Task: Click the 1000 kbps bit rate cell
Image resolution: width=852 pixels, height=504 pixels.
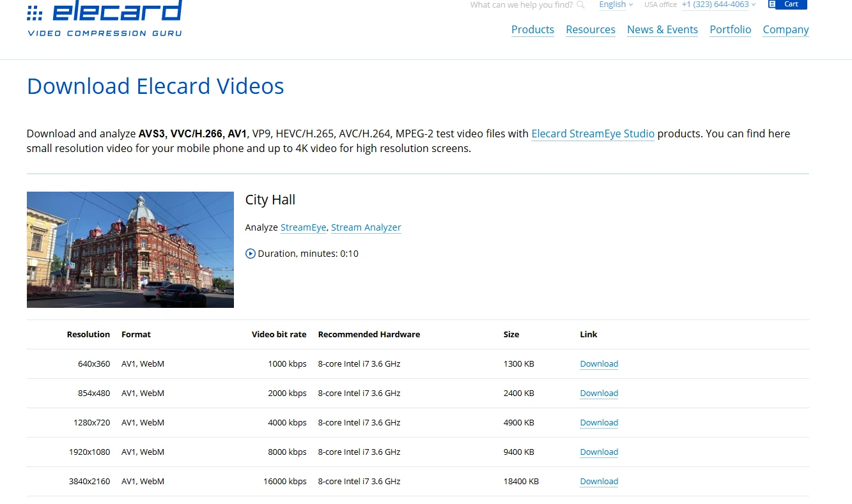Action: [288, 364]
